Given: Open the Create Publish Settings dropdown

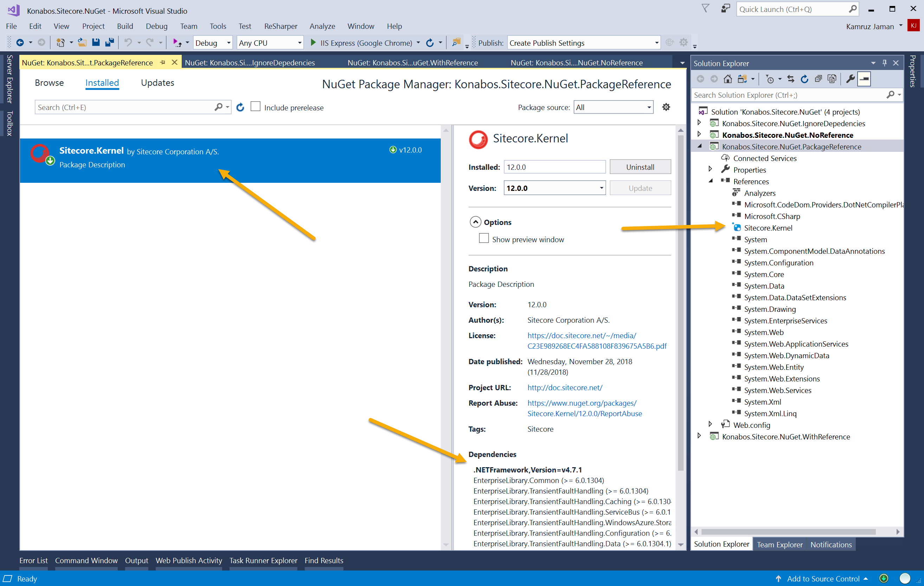Looking at the screenshot, I should tap(584, 43).
